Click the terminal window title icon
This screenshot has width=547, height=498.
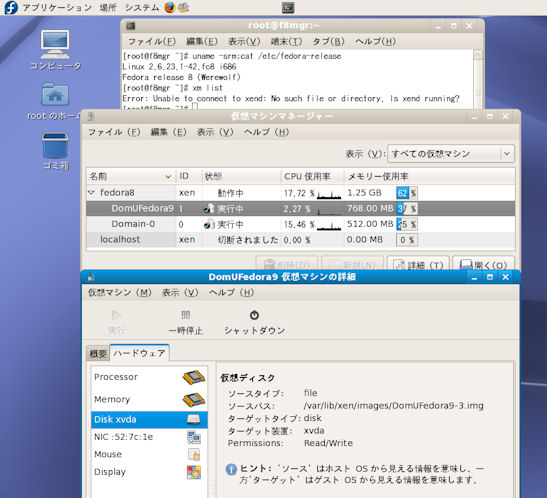tap(131, 26)
